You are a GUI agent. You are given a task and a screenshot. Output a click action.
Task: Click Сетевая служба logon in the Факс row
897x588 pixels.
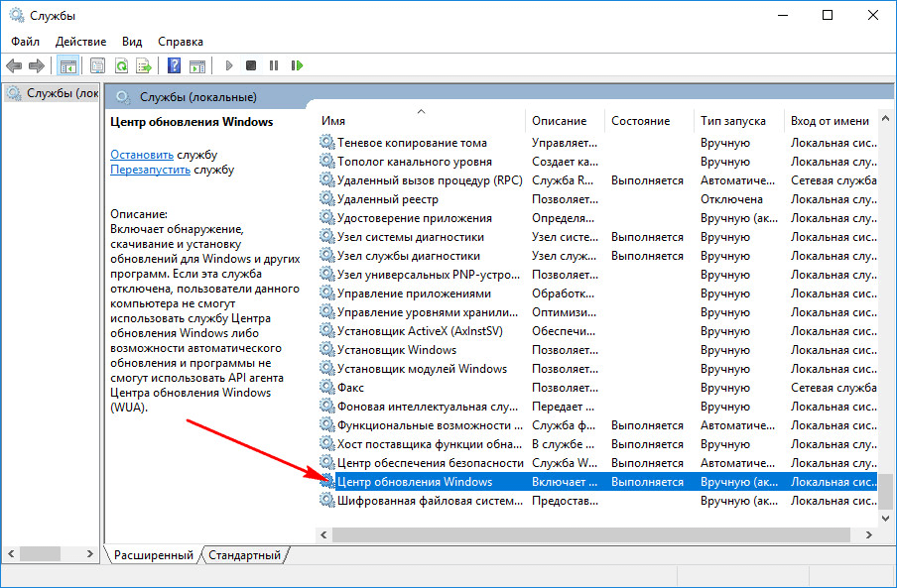click(x=833, y=388)
